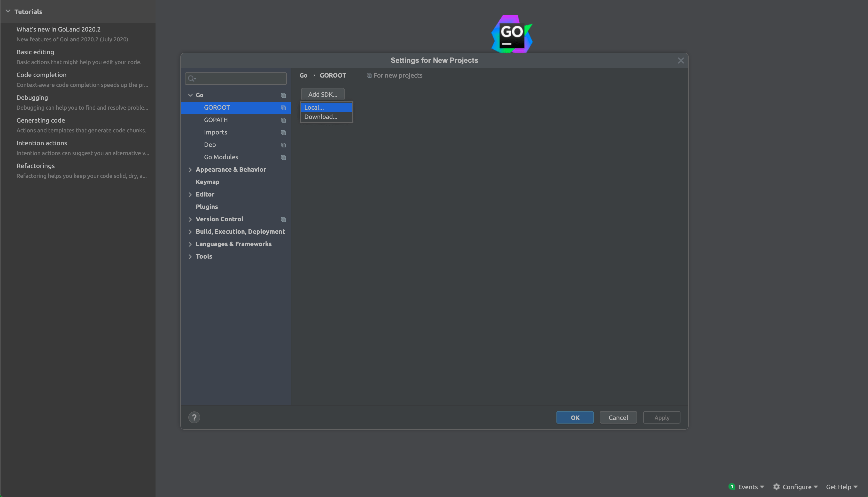Image resolution: width=868 pixels, height=497 pixels.
Task: Click the project-level icon beside GOROOT
Action: [283, 108]
